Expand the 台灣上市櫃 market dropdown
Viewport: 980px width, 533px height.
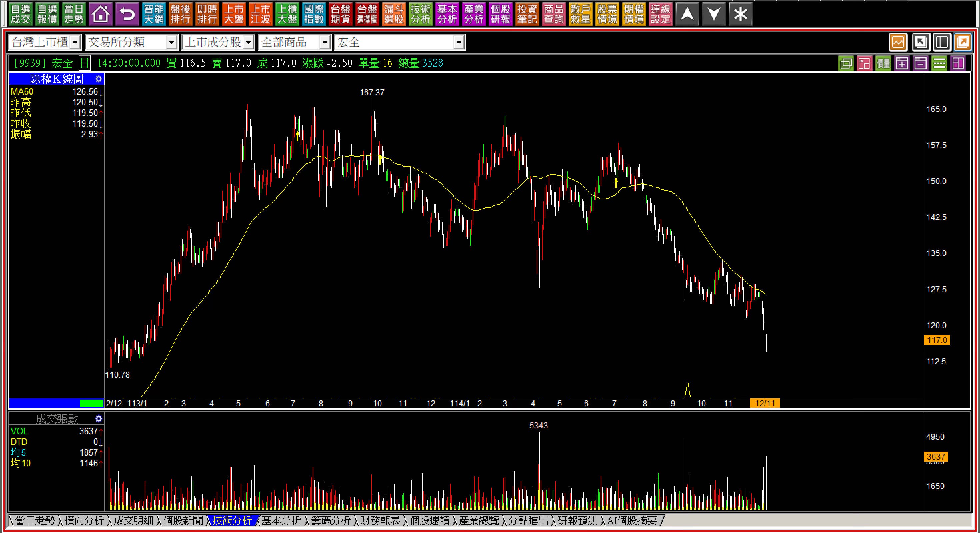click(75, 43)
